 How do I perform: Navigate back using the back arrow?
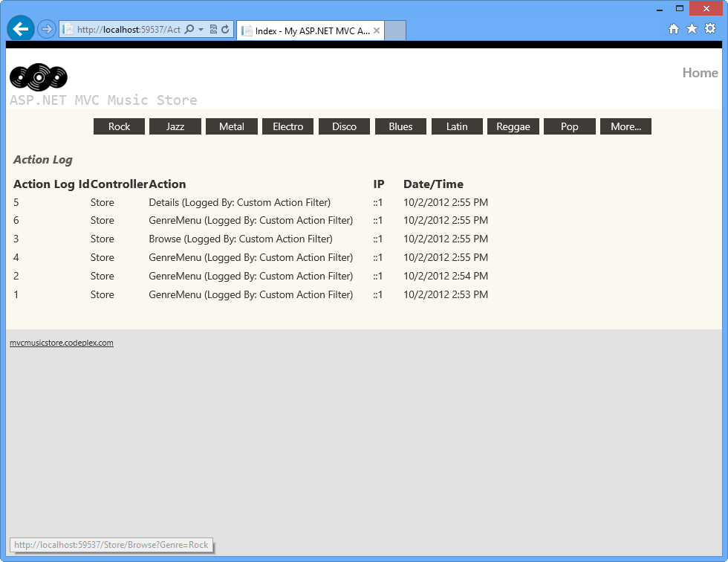tap(19, 28)
